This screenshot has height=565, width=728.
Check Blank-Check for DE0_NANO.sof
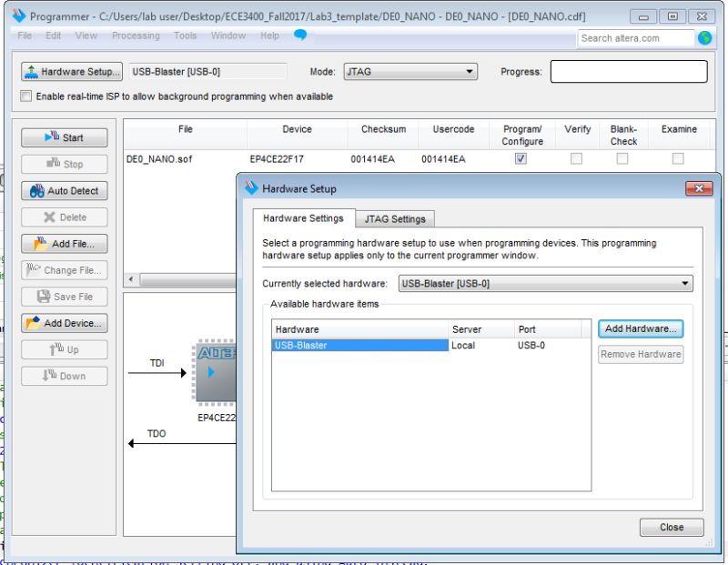[622, 159]
